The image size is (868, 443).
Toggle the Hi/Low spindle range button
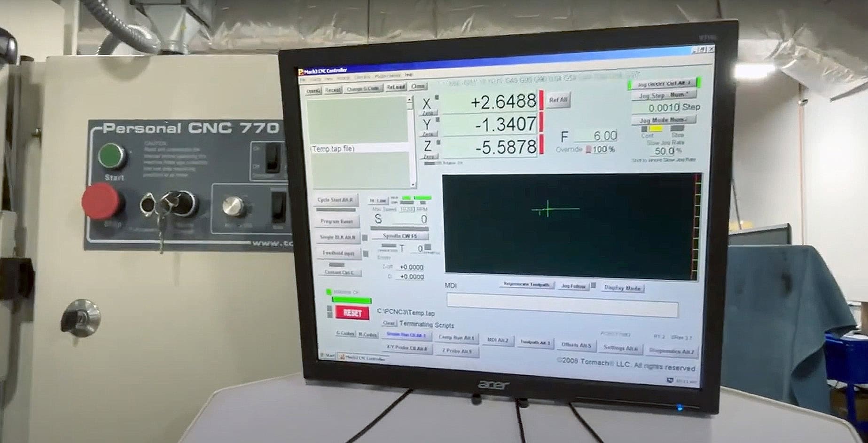click(x=377, y=201)
